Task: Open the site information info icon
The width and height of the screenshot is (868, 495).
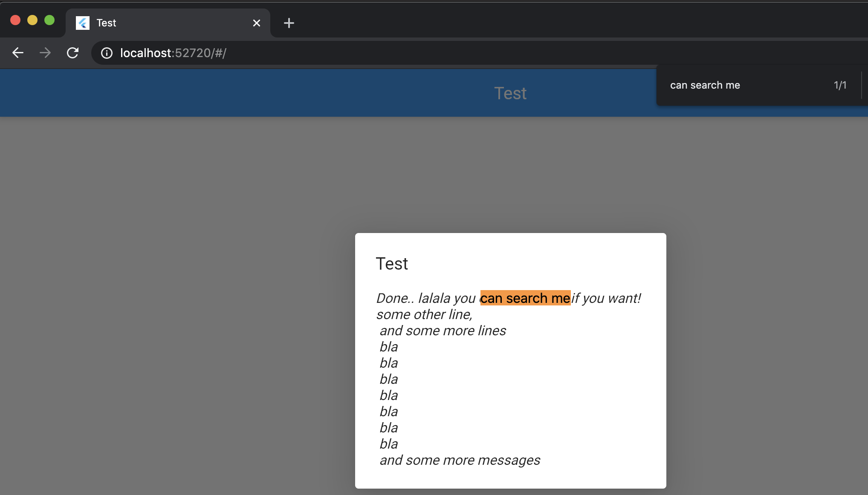Action: [106, 53]
